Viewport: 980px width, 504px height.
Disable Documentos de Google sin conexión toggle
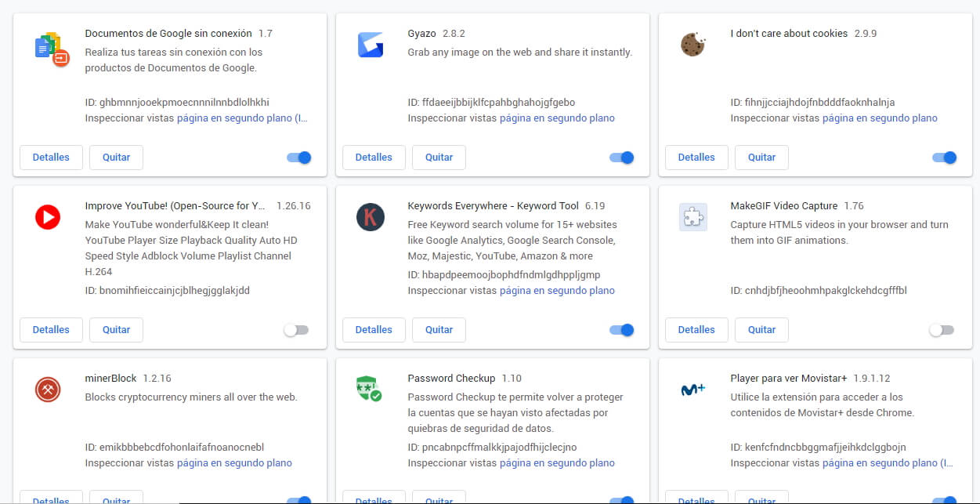pyautogui.click(x=299, y=158)
